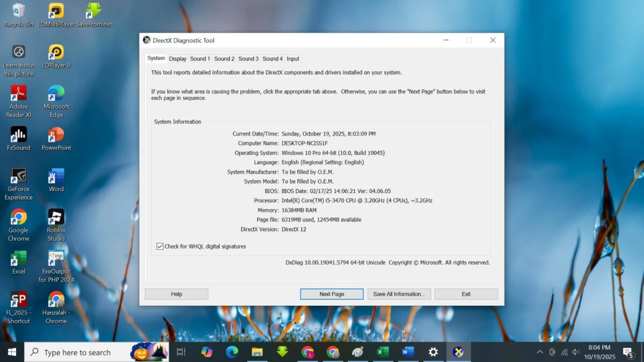Open the volume control in the tray
This screenshot has height=362, width=644.
pos(576,352)
